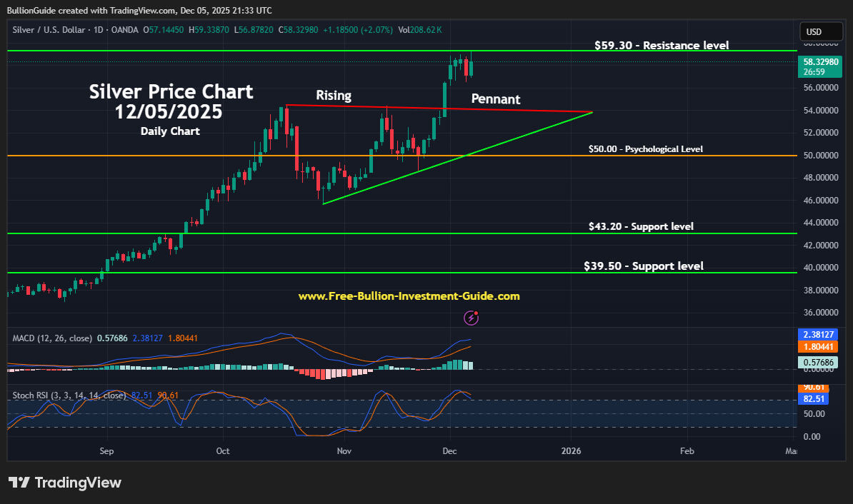Select the 2026 label on the time axis
Viewport: 853px width, 504px height.
pyautogui.click(x=571, y=451)
